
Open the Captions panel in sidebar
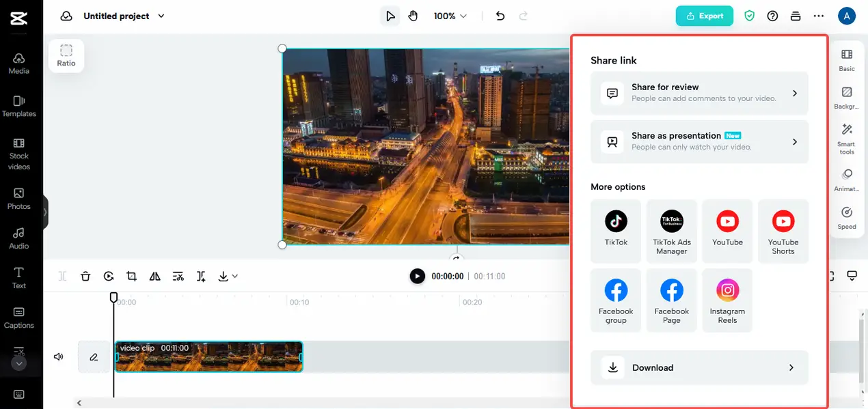[x=19, y=318]
